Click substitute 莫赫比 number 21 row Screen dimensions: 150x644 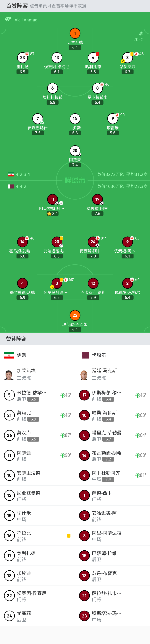(37, 415)
